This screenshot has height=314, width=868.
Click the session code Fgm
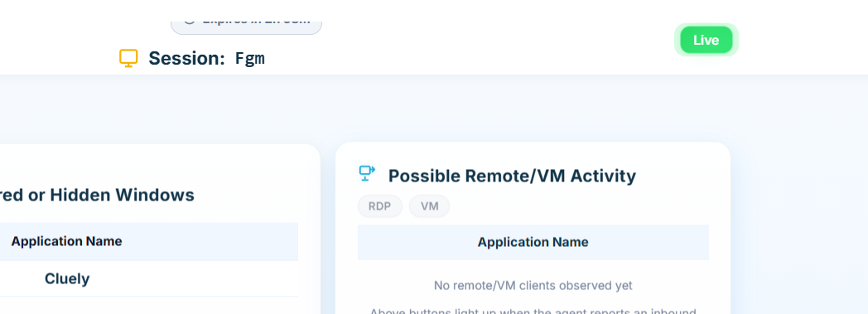point(250,58)
